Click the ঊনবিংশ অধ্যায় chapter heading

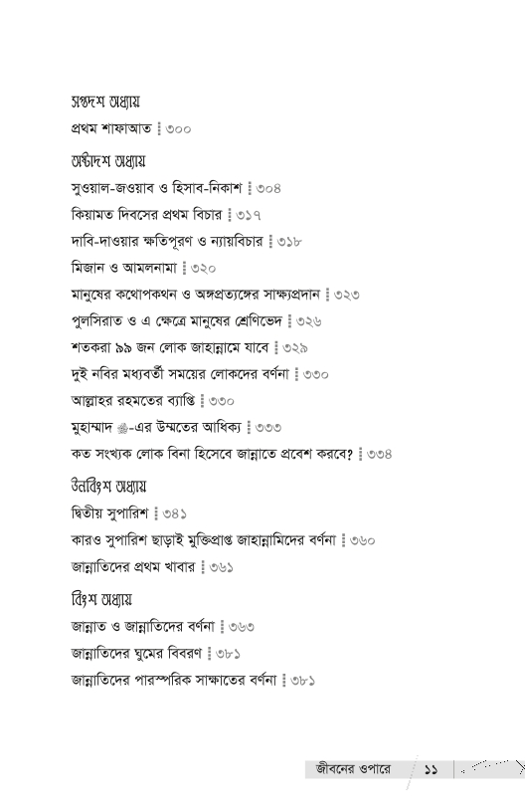coord(108,487)
